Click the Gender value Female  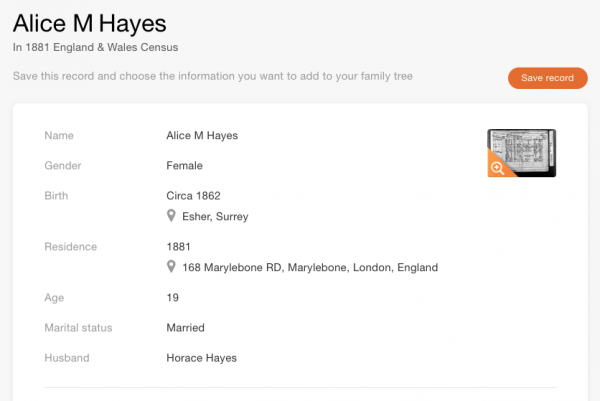tap(184, 166)
